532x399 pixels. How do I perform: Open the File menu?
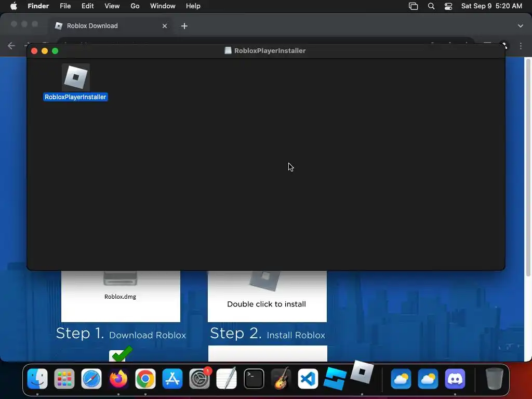tap(65, 6)
